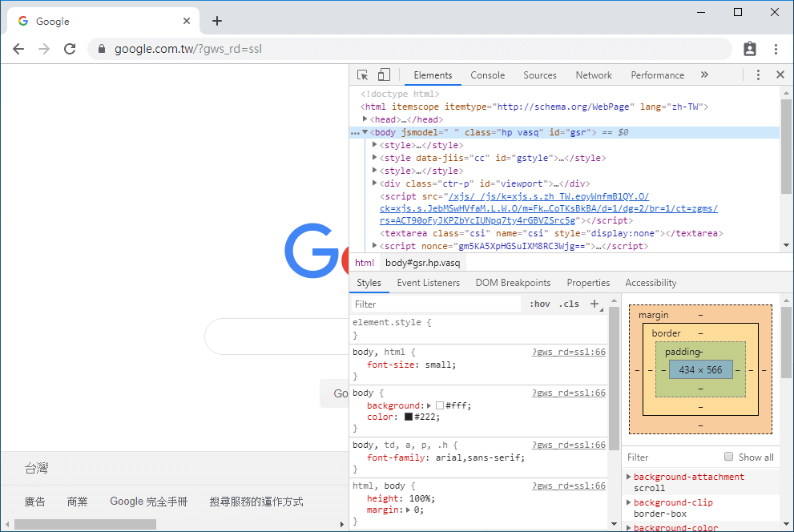Viewport: 794px width, 532px height.
Task: Open the Properties sub-tab
Action: [x=588, y=283]
